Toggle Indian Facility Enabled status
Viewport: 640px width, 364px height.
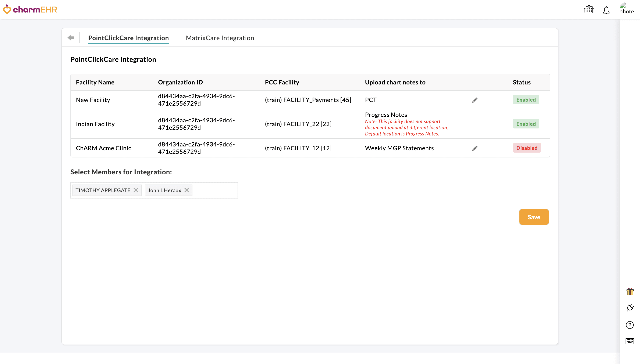[x=526, y=124]
